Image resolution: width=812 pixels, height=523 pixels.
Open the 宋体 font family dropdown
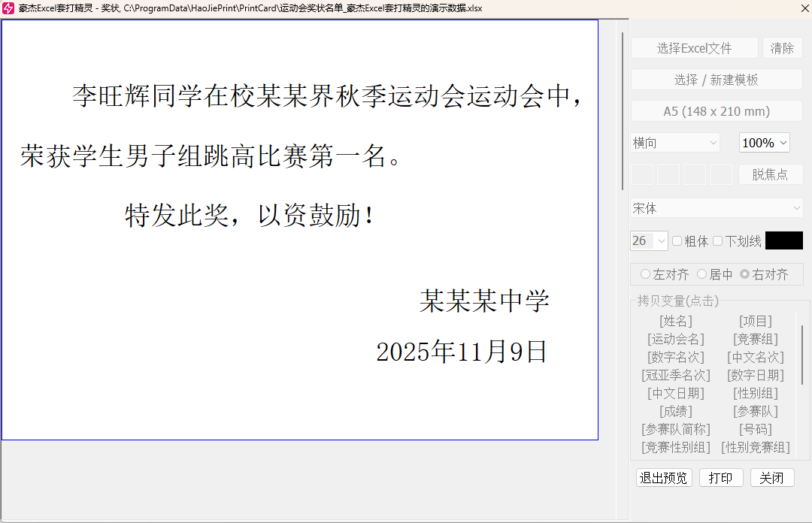[x=716, y=207]
